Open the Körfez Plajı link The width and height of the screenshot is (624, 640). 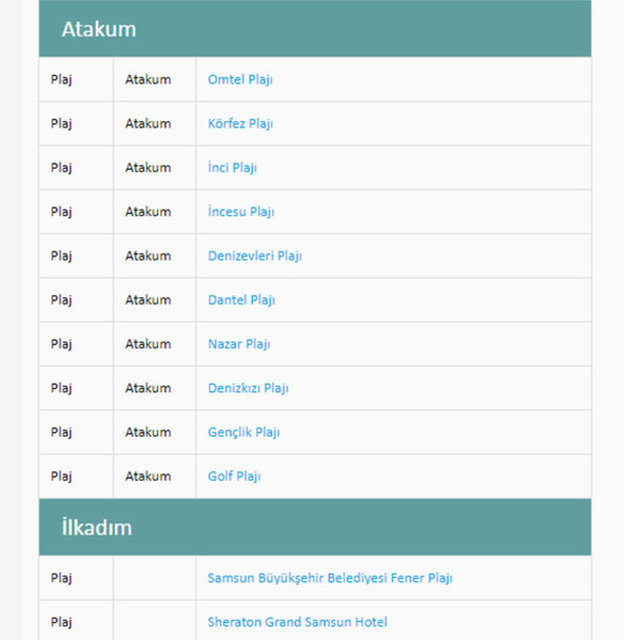point(240,124)
